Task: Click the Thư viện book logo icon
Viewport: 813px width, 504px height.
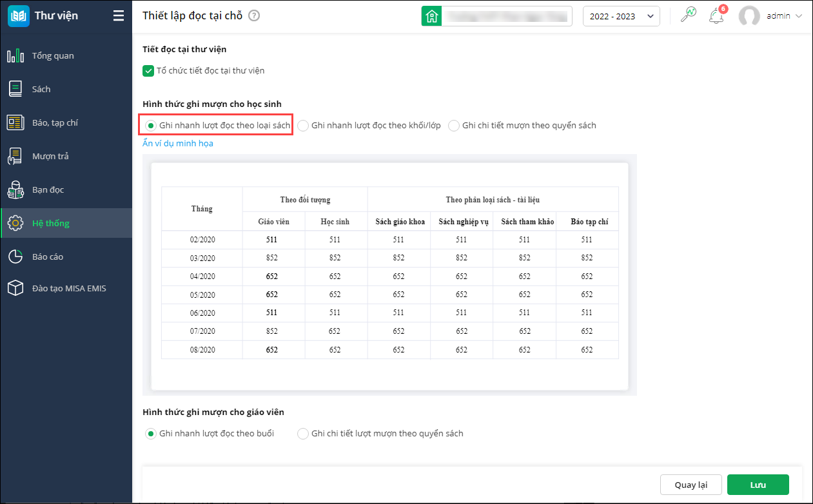Action: (x=18, y=16)
